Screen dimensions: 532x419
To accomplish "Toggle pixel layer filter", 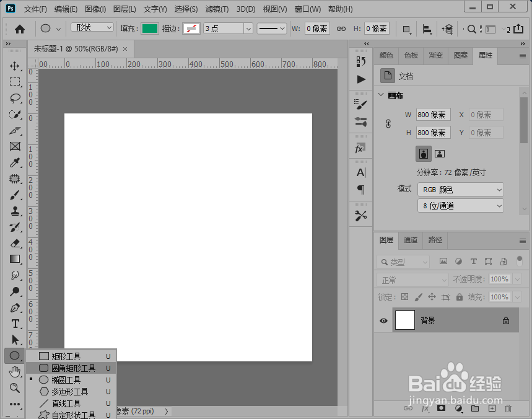I will click(x=443, y=261).
